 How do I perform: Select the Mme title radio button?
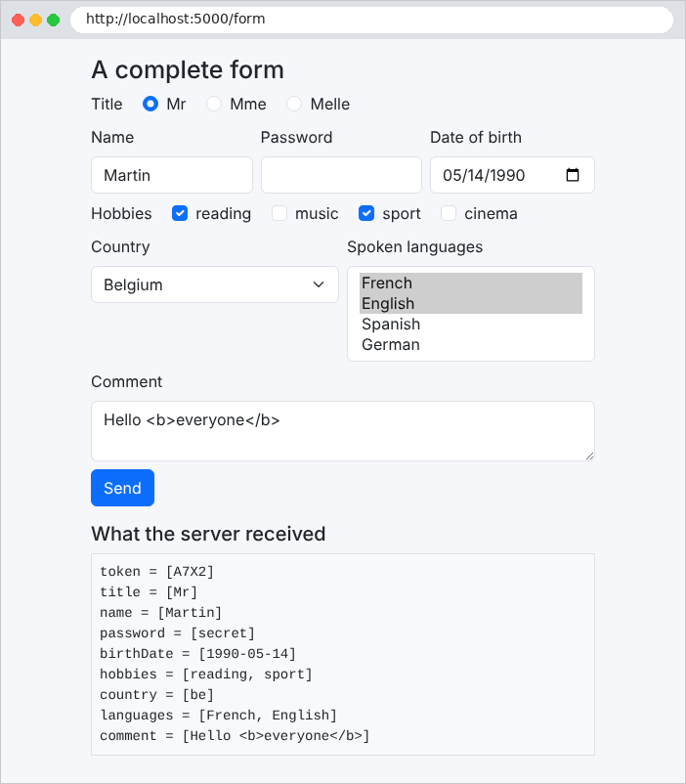coord(214,104)
